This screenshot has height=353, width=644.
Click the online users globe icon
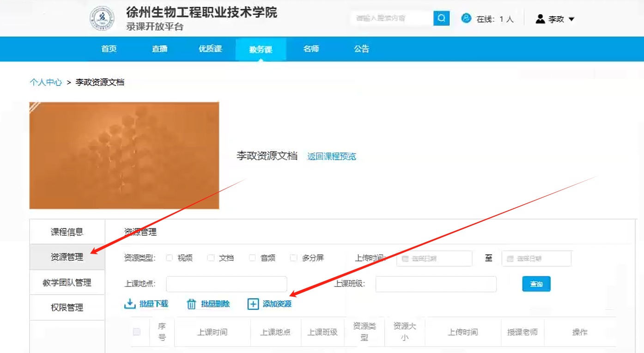(466, 18)
